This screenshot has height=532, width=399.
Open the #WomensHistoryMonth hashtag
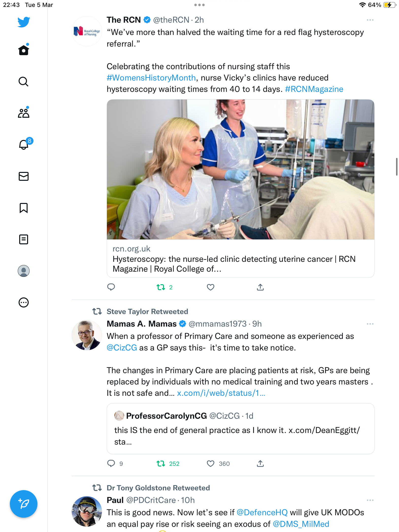(x=151, y=78)
